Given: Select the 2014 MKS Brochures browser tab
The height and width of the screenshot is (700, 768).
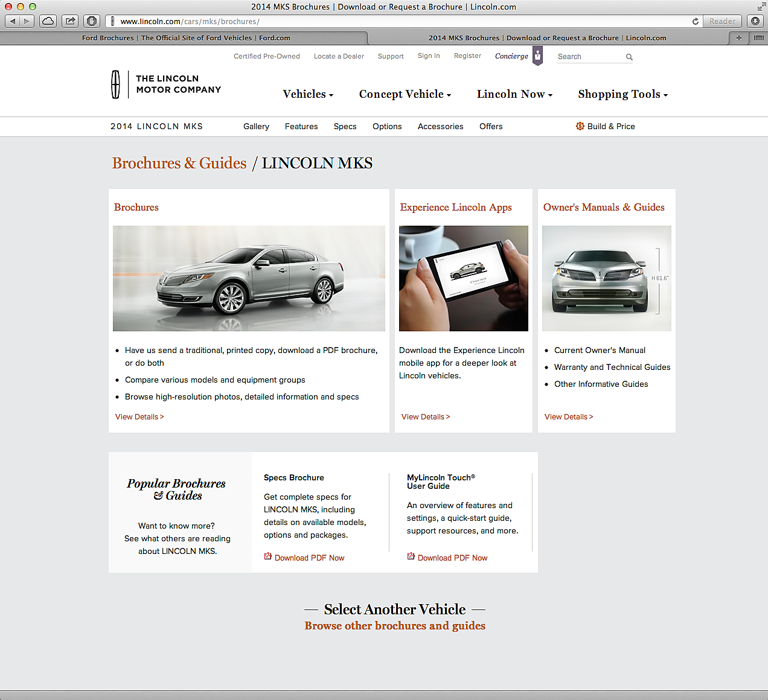Looking at the screenshot, I should [547, 37].
